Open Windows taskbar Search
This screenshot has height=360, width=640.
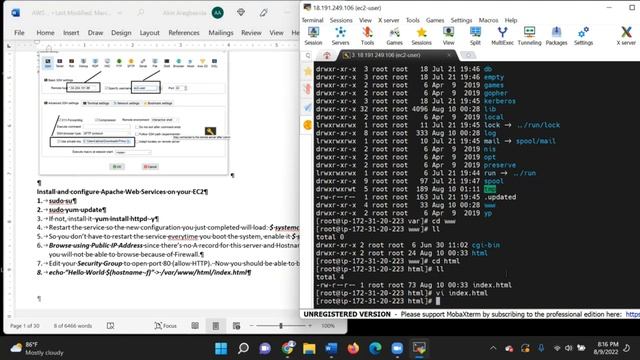click(243, 348)
